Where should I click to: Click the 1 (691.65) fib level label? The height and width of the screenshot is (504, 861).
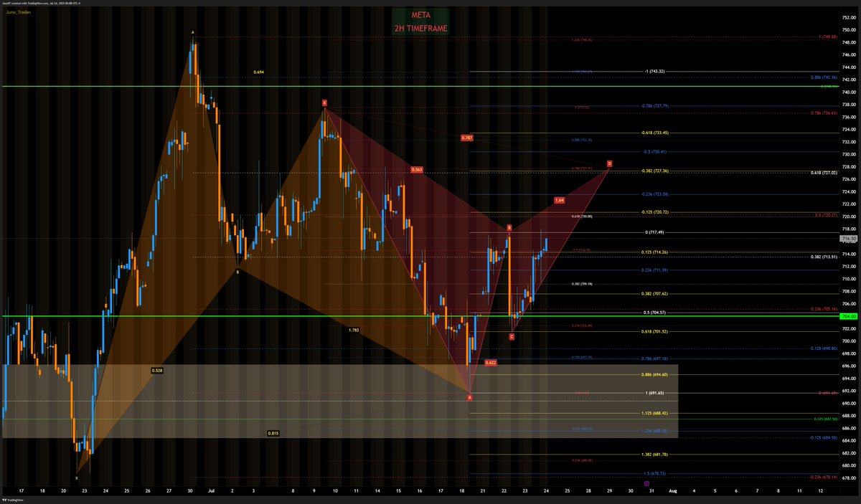point(656,393)
